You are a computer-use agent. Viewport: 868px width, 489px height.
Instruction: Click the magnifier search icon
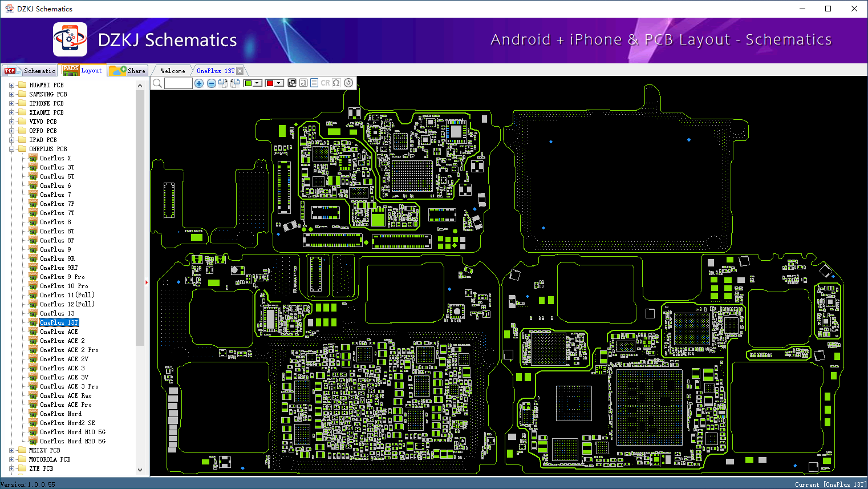[157, 83]
